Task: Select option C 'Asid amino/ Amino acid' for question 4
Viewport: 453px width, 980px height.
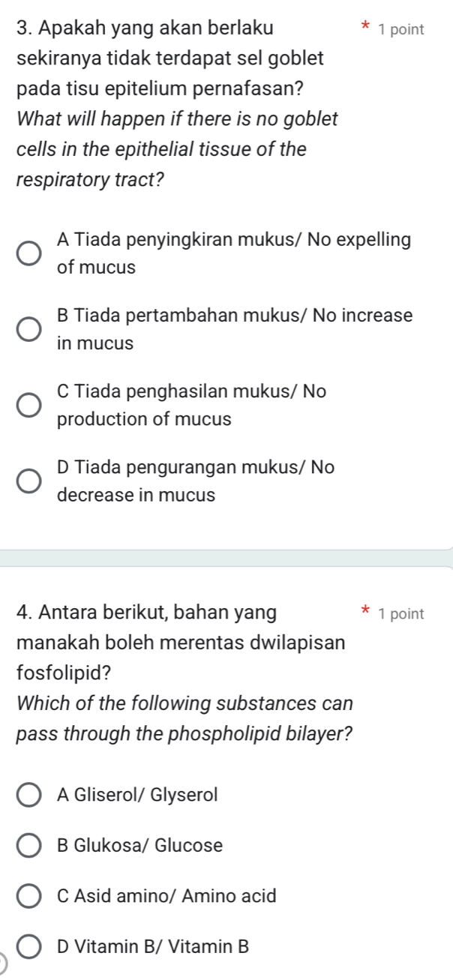Action: tap(28, 895)
